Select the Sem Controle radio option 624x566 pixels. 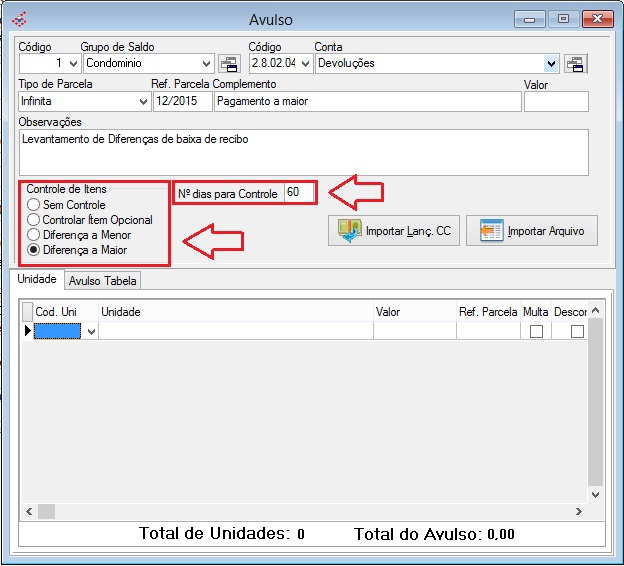point(34,205)
